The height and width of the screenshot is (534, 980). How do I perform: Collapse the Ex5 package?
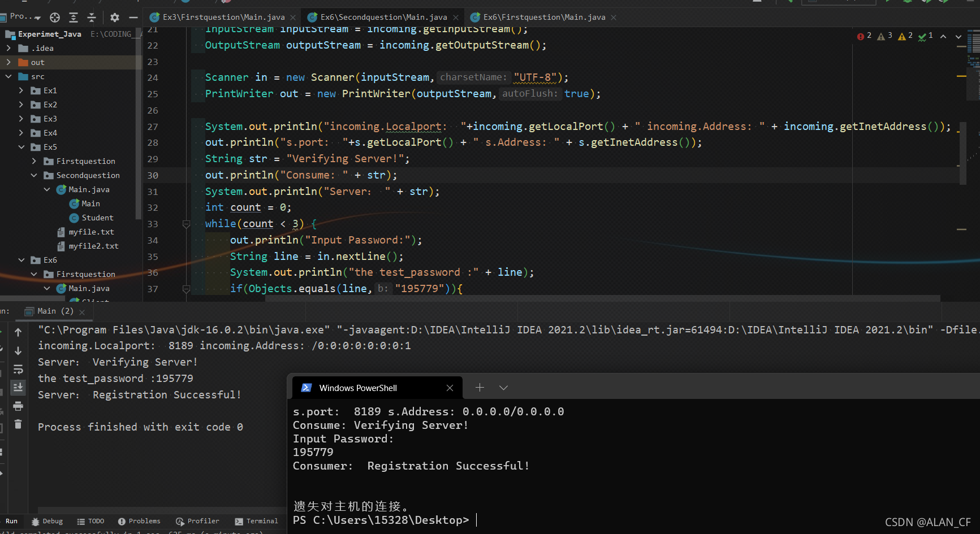pyautogui.click(x=21, y=147)
